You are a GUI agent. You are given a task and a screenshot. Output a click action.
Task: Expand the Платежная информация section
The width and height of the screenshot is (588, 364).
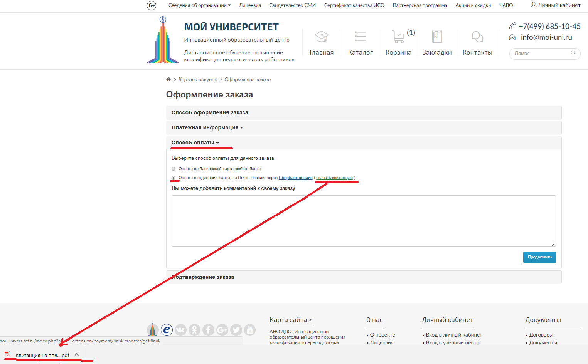(x=207, y=128)
